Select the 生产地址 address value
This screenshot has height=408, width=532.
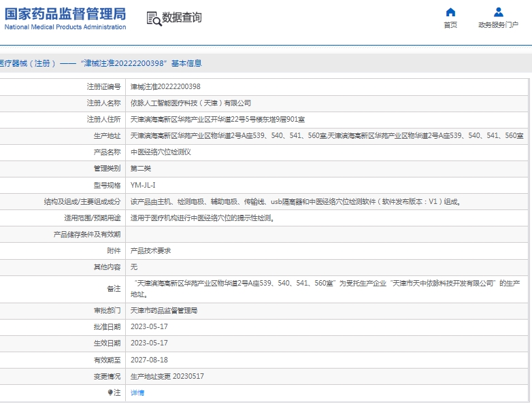[x=327, y=136]
